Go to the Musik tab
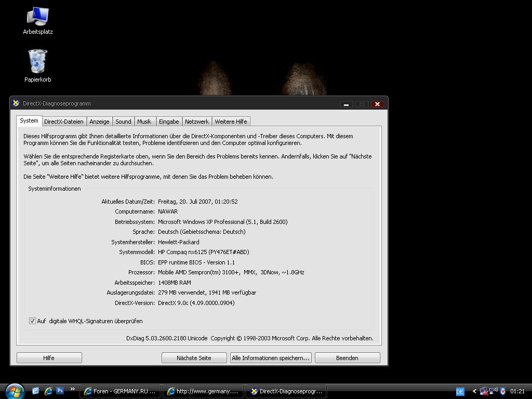This screenshot has width=532, height=399. [x=144, y=122]
